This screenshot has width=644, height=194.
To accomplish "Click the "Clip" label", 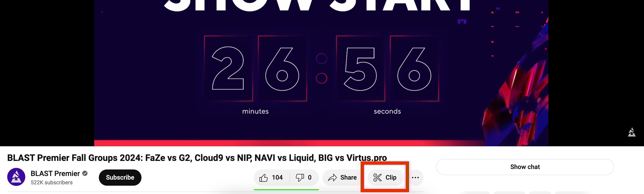I will click(391, 178).
